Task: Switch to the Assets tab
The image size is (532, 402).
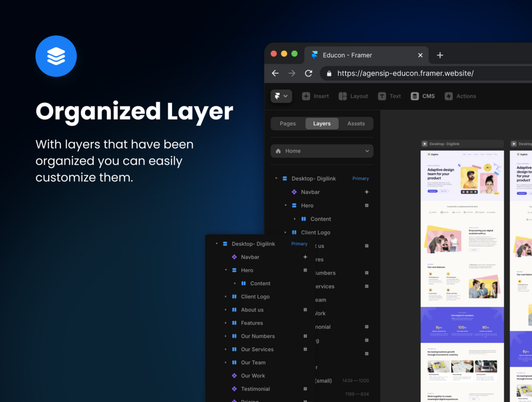Action: 356,123
